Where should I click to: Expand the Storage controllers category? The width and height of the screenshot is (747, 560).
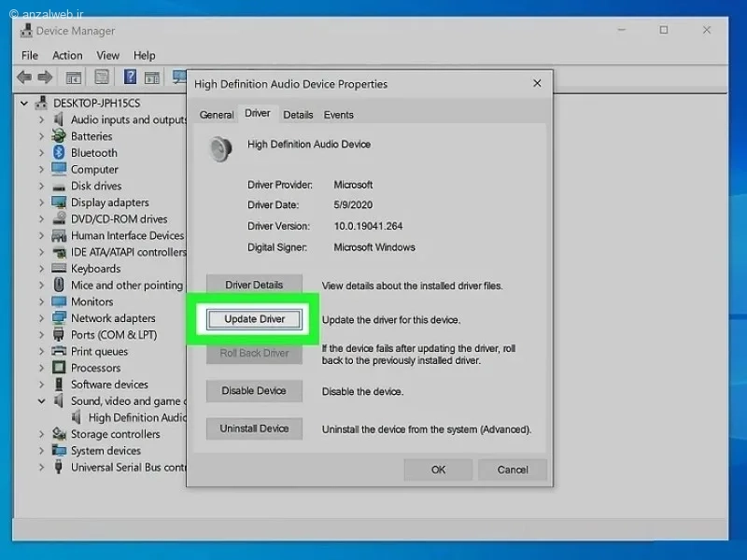(x=41, y=434)
